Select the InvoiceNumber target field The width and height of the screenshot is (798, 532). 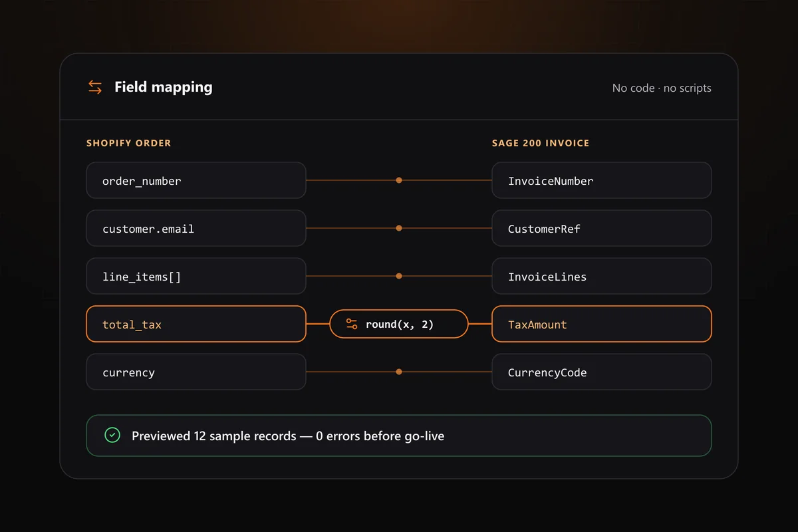(602, 180)
